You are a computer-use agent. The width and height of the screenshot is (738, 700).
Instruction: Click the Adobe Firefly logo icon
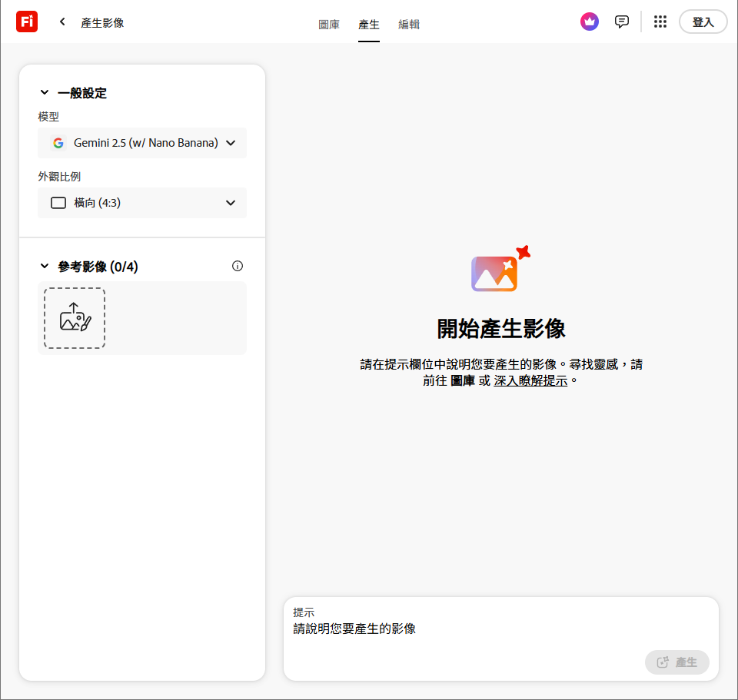click(27, 22)
